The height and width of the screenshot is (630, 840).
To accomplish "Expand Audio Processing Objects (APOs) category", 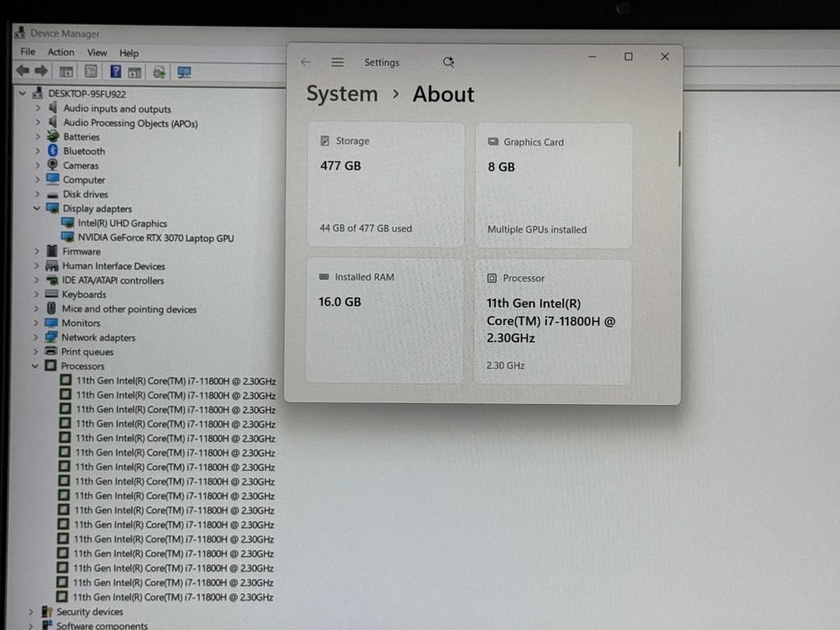I will 38,122.
